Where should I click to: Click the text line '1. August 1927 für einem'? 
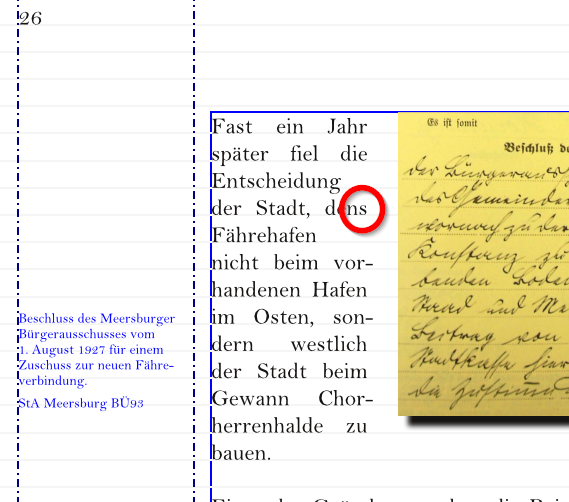tap(91, 350)
